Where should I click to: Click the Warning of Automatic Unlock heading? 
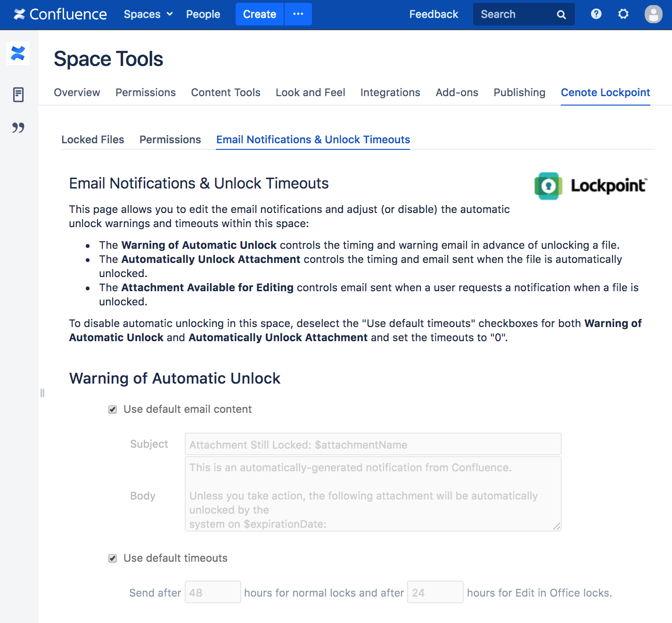[x=175, y=378]
